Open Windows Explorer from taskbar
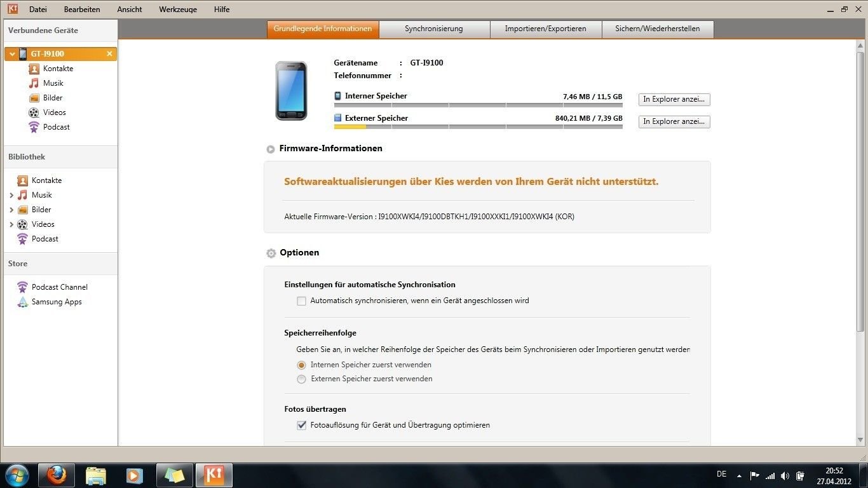 pyautogui.click(x=96, y=475)
